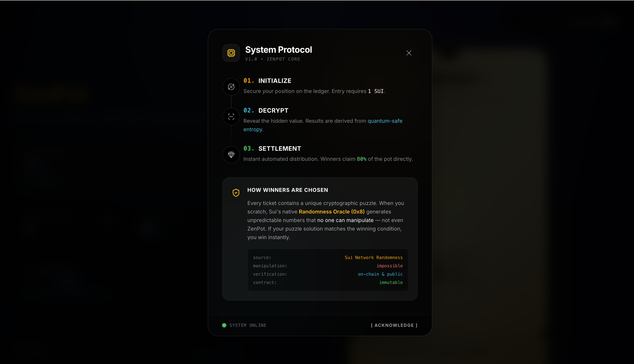Select the 02. DECRYPT step heading
Viewport: 634px width, 364px height.
pos(266,110)
